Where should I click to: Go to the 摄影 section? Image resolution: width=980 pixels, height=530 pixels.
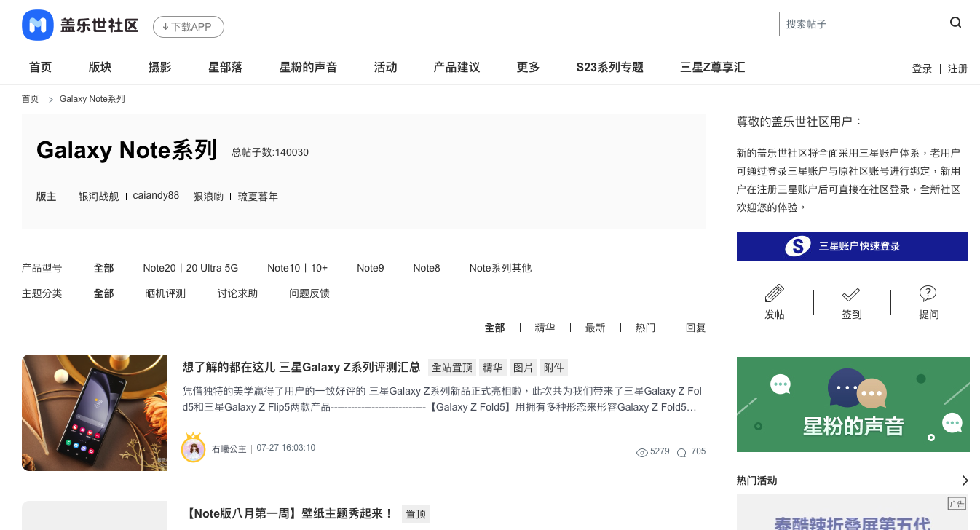coord(160,67)
